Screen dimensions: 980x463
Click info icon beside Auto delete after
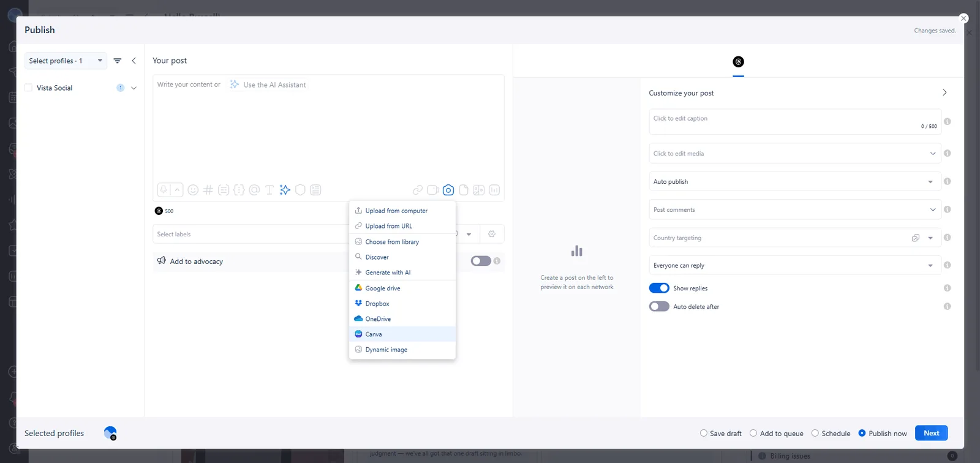[948, 306]
